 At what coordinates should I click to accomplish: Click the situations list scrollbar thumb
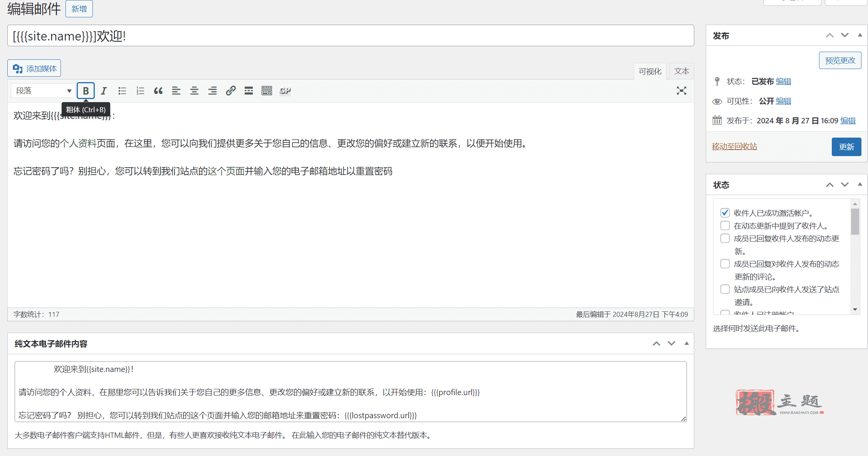(x=855, y=222)
